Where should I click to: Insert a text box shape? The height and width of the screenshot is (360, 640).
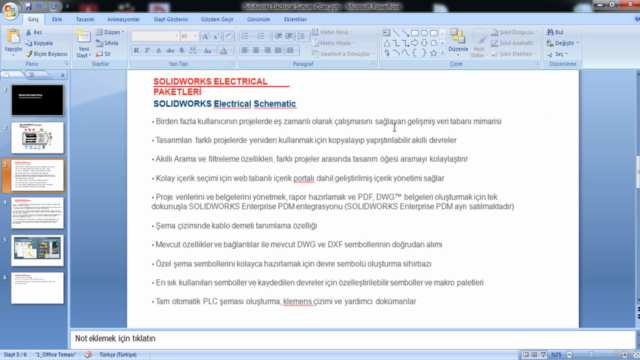386,33
